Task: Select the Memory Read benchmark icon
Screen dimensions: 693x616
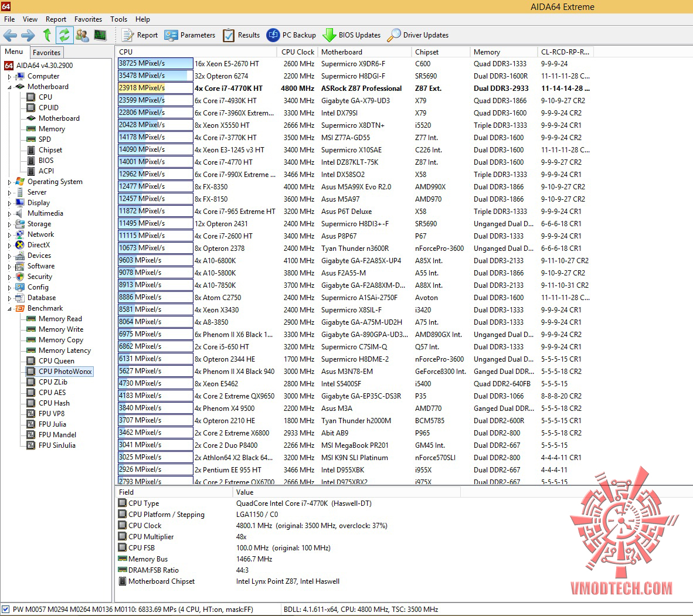Action: click(31, 319)
